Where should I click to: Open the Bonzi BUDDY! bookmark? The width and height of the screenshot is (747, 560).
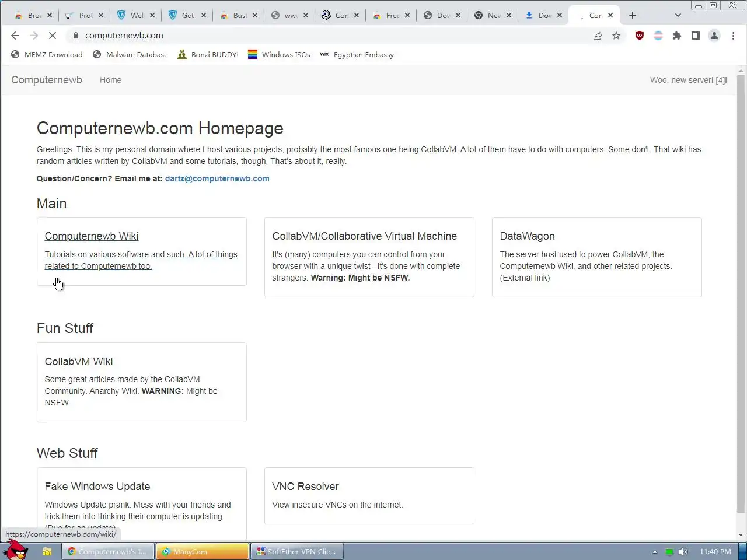click(208, 54)
